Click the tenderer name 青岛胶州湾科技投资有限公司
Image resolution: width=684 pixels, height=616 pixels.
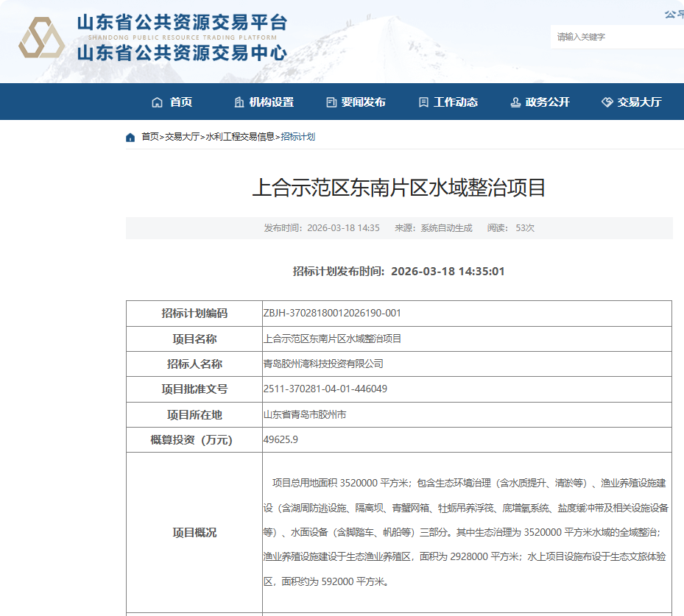pos(323,364)
